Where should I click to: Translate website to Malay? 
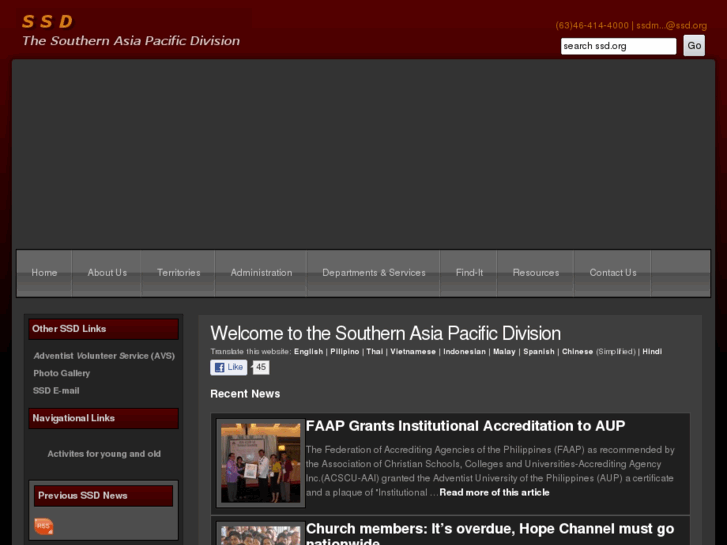tap(504, 352)
